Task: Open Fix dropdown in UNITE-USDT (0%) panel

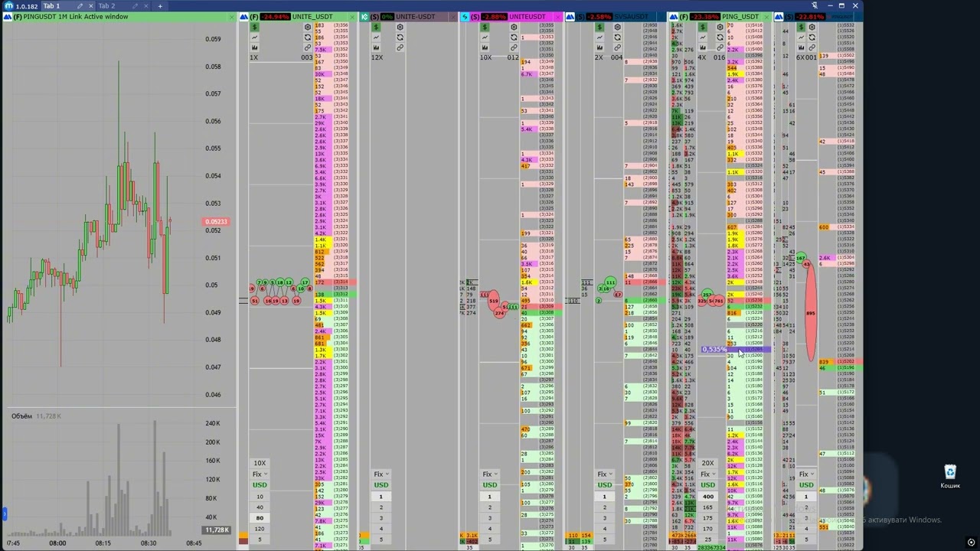Action: click(381, 474)
